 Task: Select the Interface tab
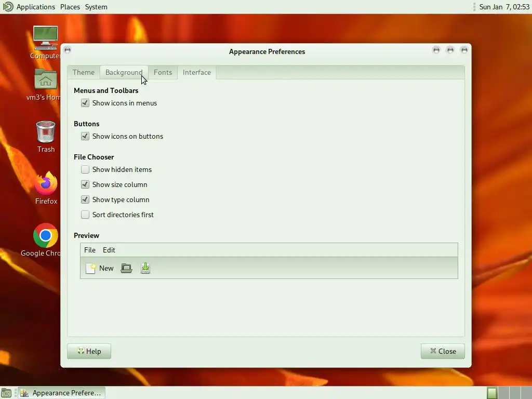[197, 72]
